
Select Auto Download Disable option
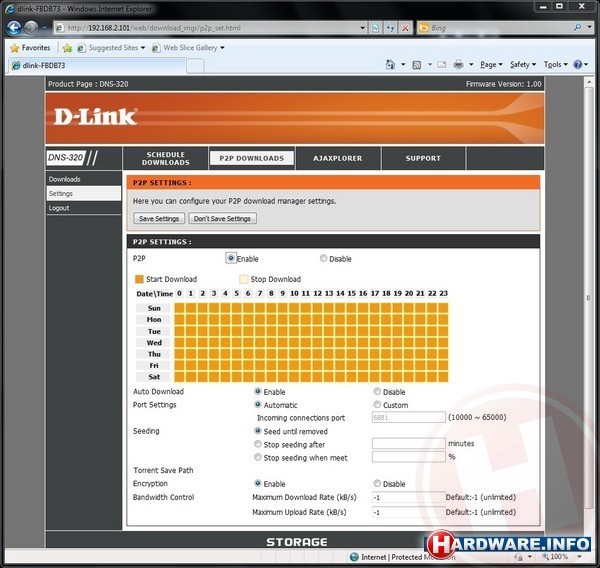tap(377, 392)
